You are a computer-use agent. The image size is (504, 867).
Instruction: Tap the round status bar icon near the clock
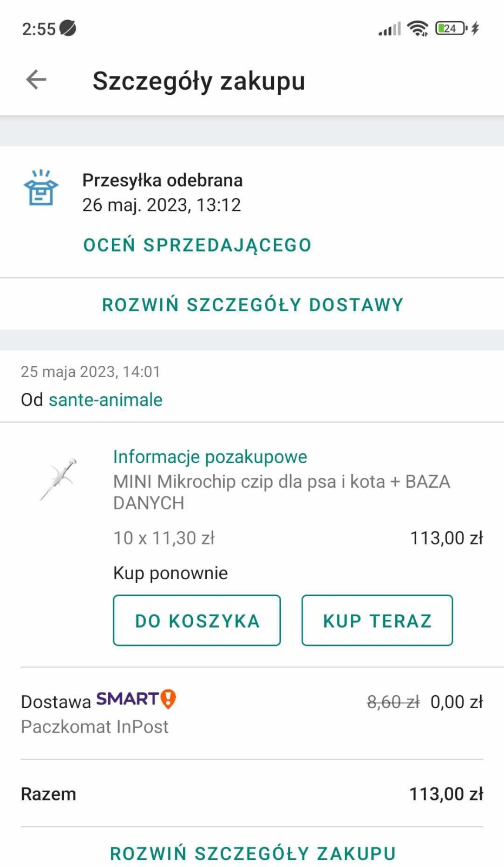click(68, 28)
